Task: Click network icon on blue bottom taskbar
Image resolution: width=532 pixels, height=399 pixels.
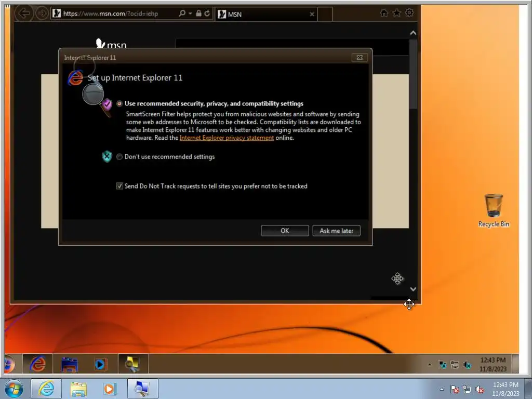Action: click(467, 390)
